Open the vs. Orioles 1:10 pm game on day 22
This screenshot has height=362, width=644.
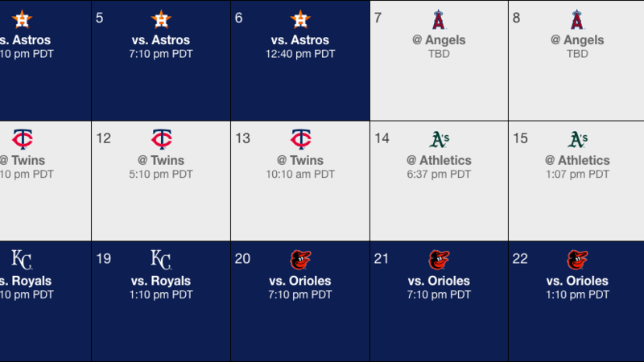pos(576,301)
